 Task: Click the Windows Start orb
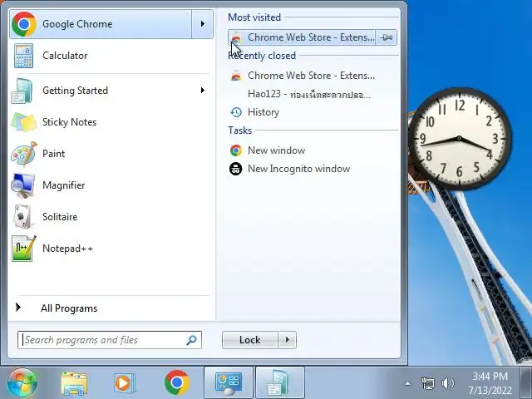pyautogui.click(x=22, y=383)
